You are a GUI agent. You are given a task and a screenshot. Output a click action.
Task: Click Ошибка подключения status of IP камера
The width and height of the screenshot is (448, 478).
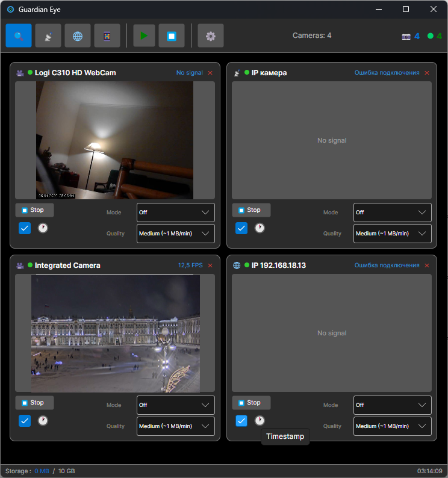[387, 73]
